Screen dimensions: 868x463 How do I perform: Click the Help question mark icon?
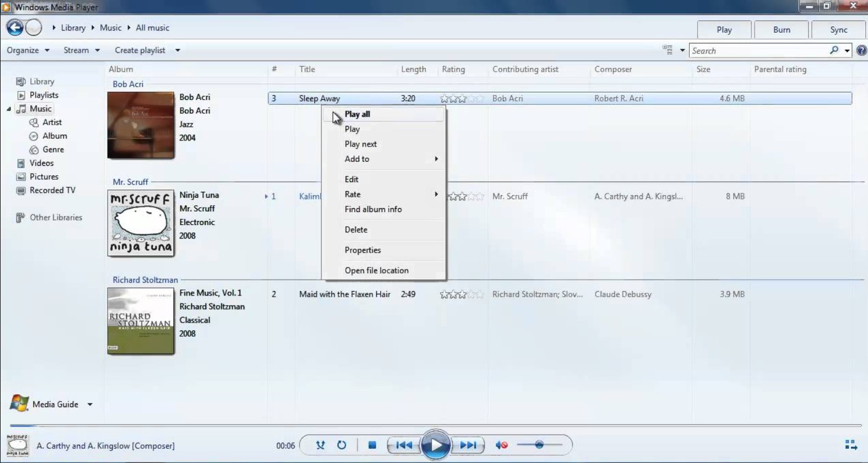[861, 50]
